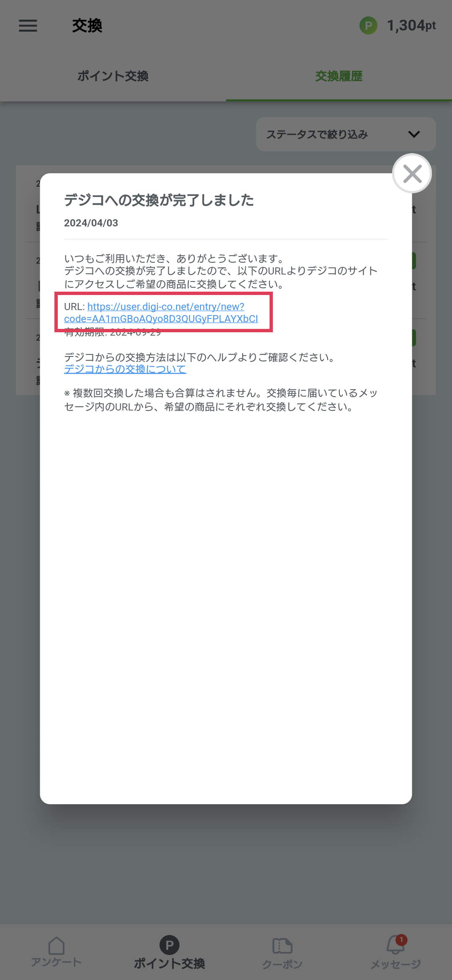Tap the 交換 page title
This screenshot has height=980, width=452.
coord(87,26)
